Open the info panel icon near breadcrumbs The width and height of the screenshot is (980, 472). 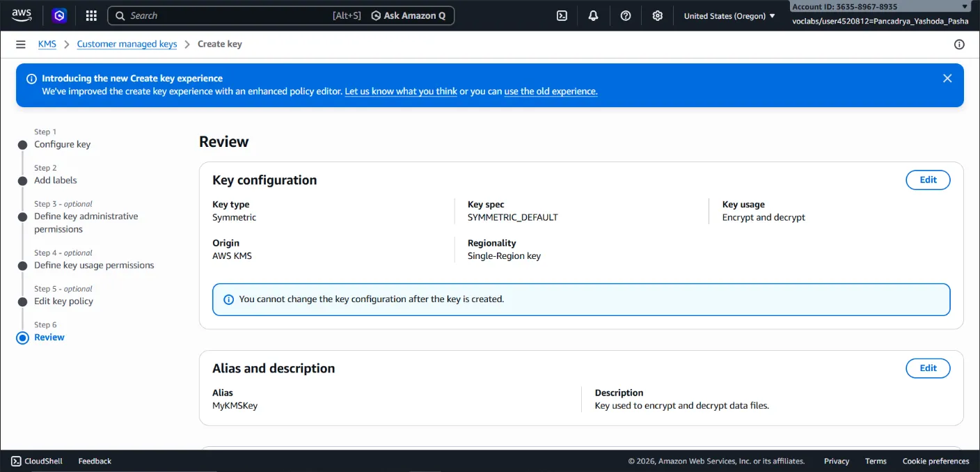(959, 45)
